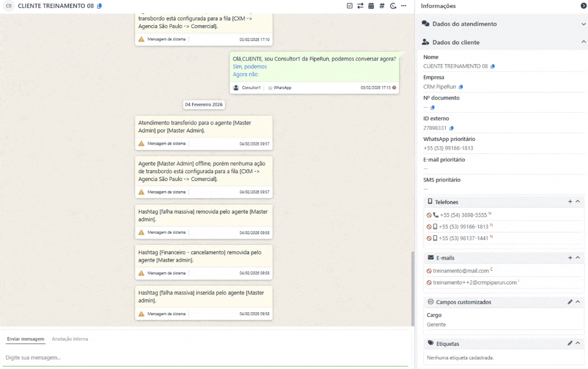Collapse the Dados do cliente section

(x=583, y=42)
